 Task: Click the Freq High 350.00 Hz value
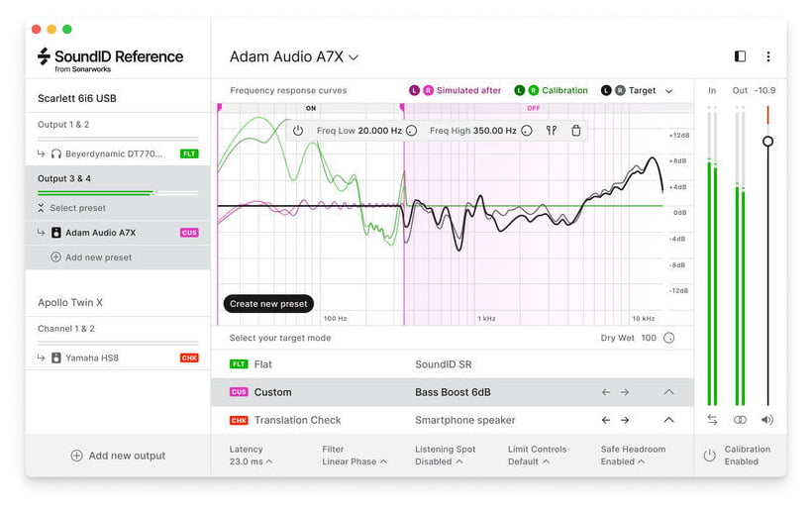tap(494, 131)
